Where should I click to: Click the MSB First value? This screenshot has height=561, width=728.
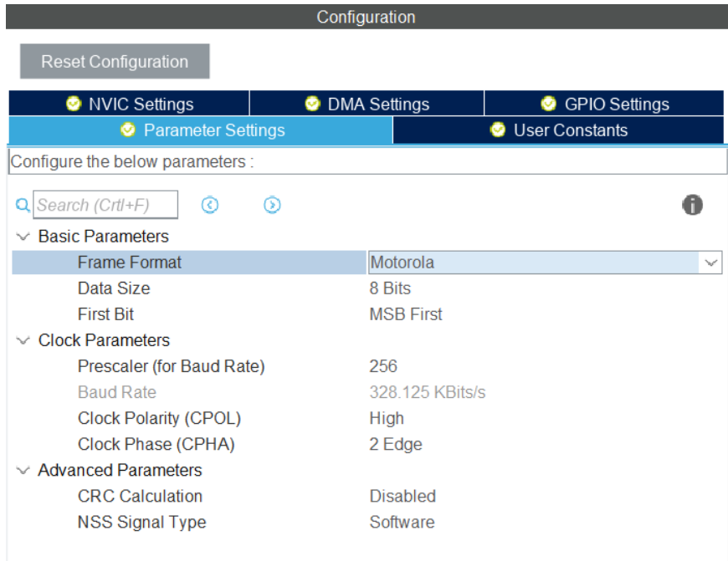(x=406, y=314)
